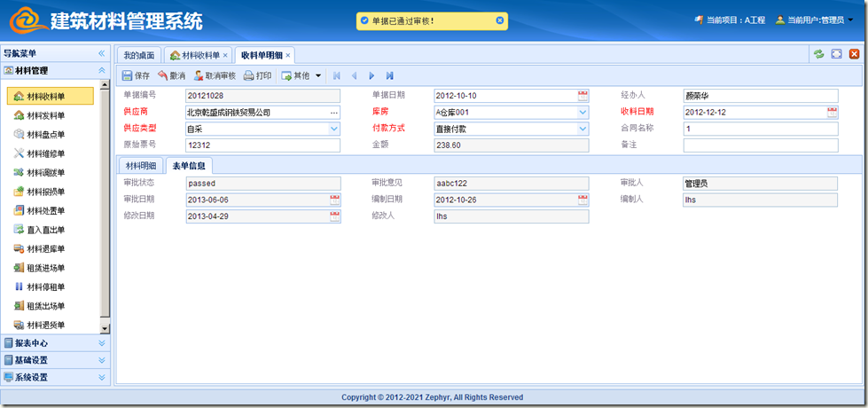Go to previous record arrow

coord(355,76)
